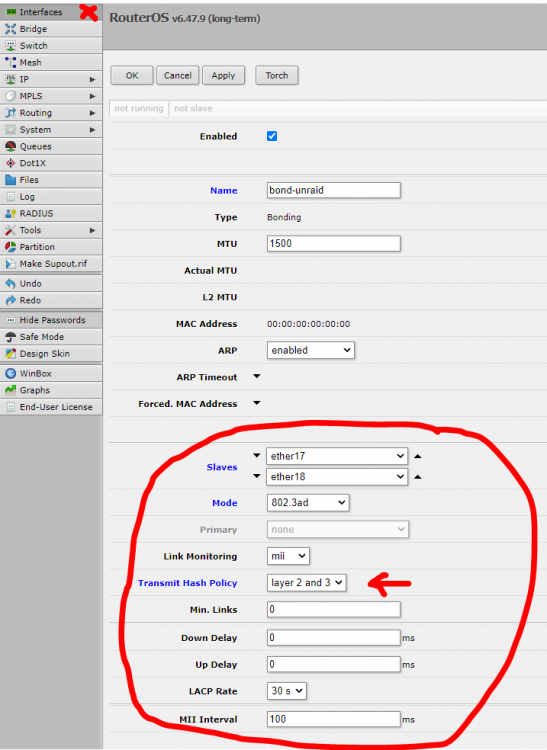The width and height of the screenshot is (547, 750).
Task: Open the Link Monitoring mii dropdown
Action: (288, 556)
